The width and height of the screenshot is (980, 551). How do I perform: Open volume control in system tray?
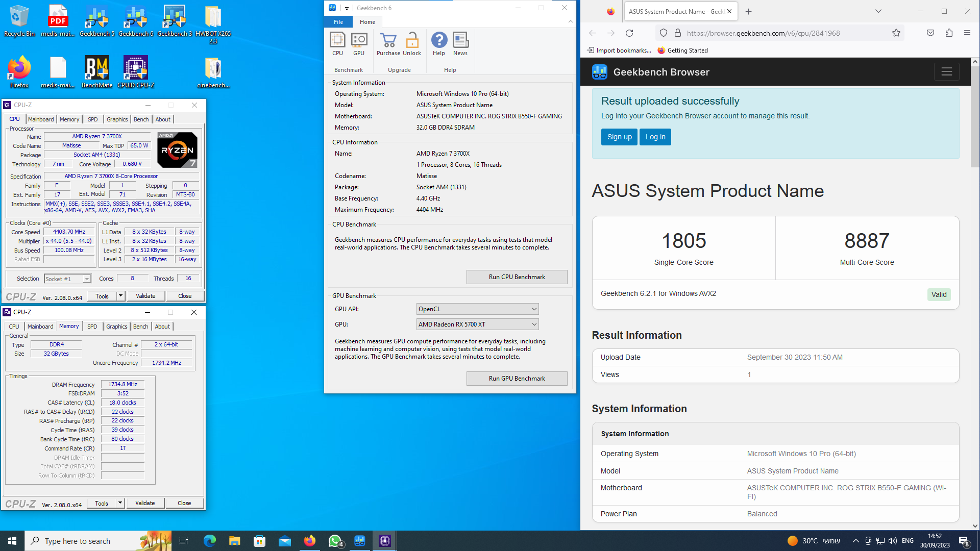click(x=893, y=541)
